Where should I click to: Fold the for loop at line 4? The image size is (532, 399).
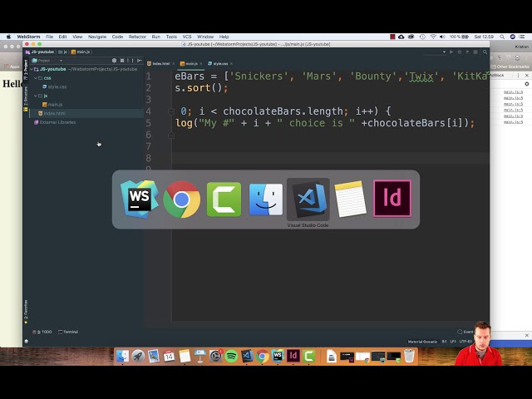[171, 111]
